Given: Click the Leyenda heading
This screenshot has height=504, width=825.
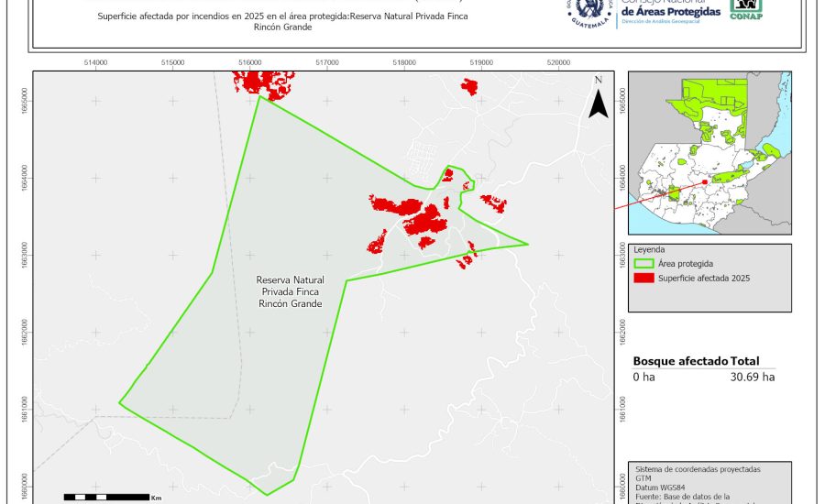Looking at the screenshot, I should tap(648, 249).
